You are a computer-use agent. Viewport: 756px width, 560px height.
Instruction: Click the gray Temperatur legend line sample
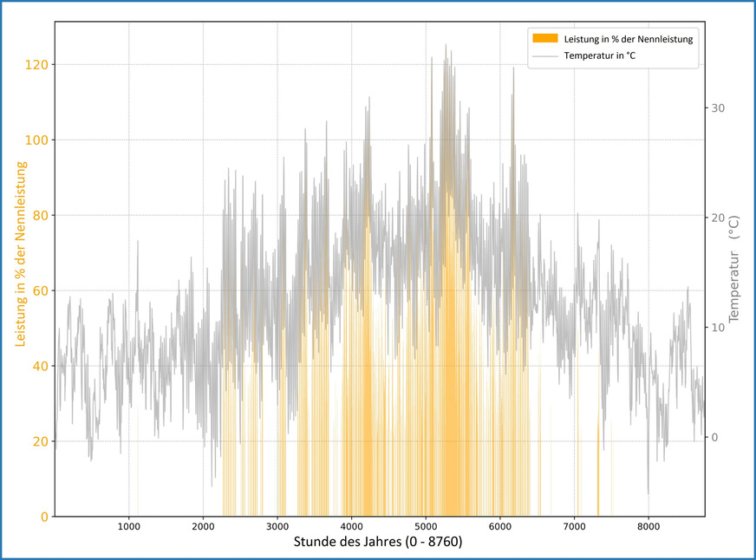coord(545,55)
